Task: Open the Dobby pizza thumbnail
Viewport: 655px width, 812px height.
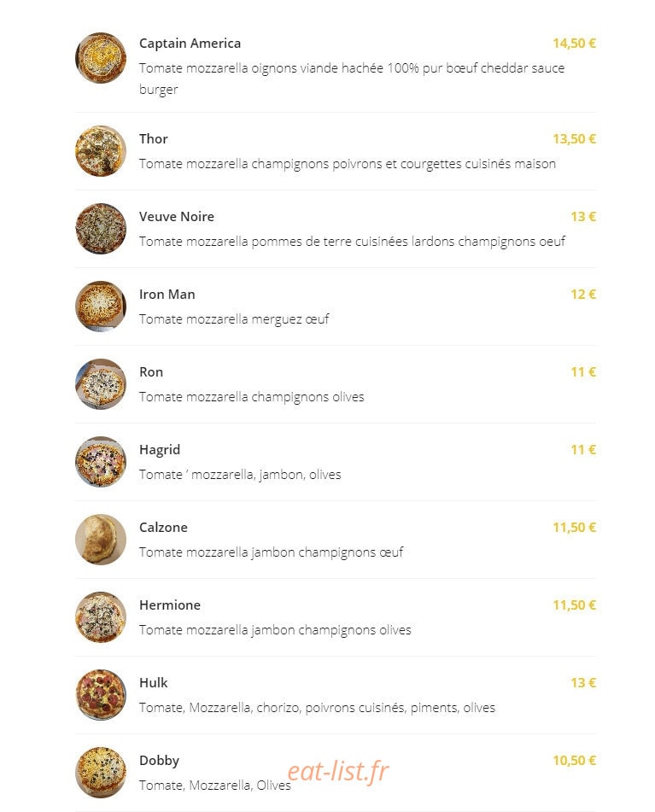Action: [x=101, y=773]
